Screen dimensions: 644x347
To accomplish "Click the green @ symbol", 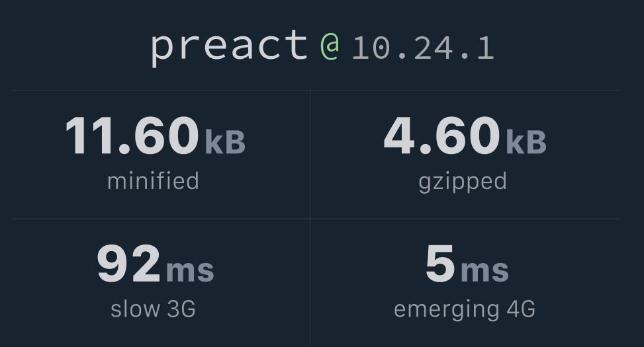I will (x=330, y=47).
